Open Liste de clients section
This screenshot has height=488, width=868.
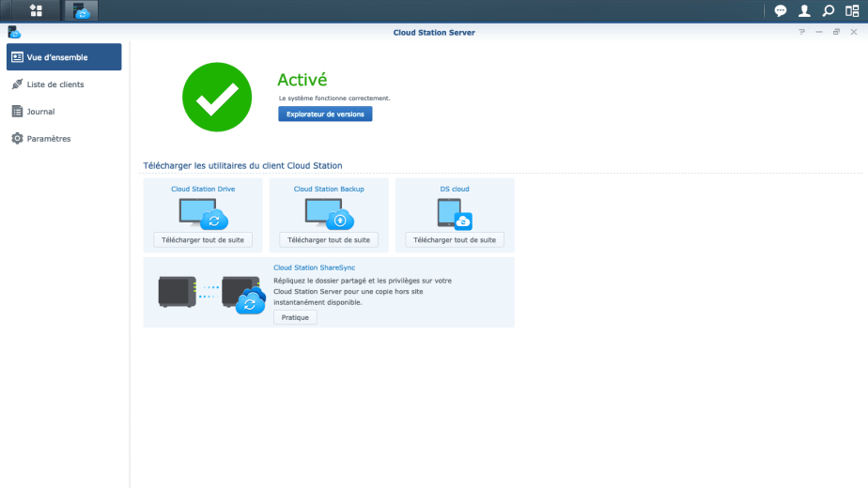click(54, 84)
